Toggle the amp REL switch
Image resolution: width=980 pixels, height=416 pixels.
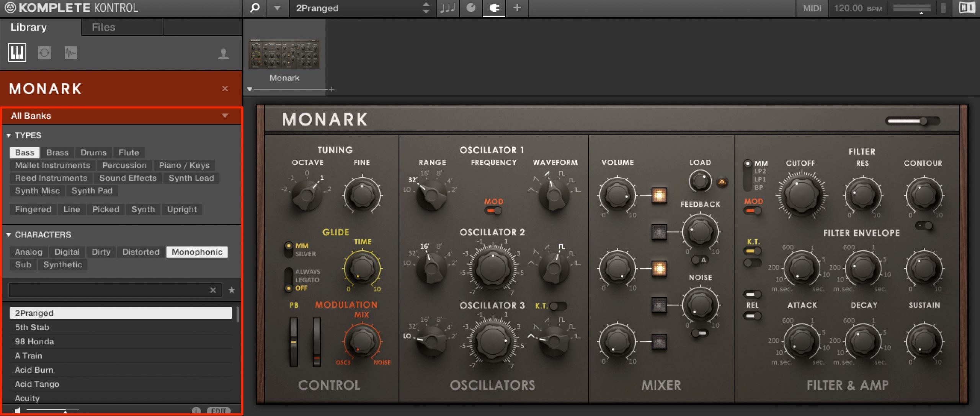point(753,316)
